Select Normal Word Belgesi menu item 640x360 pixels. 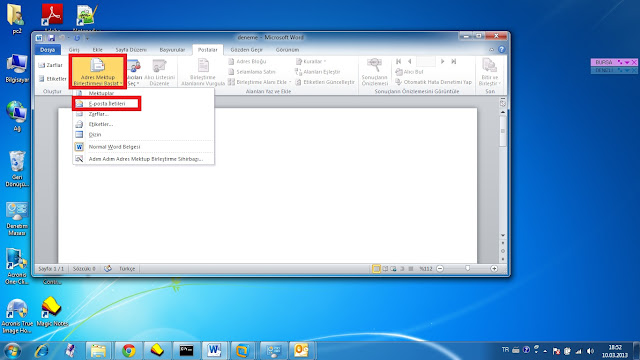(143, 147)
